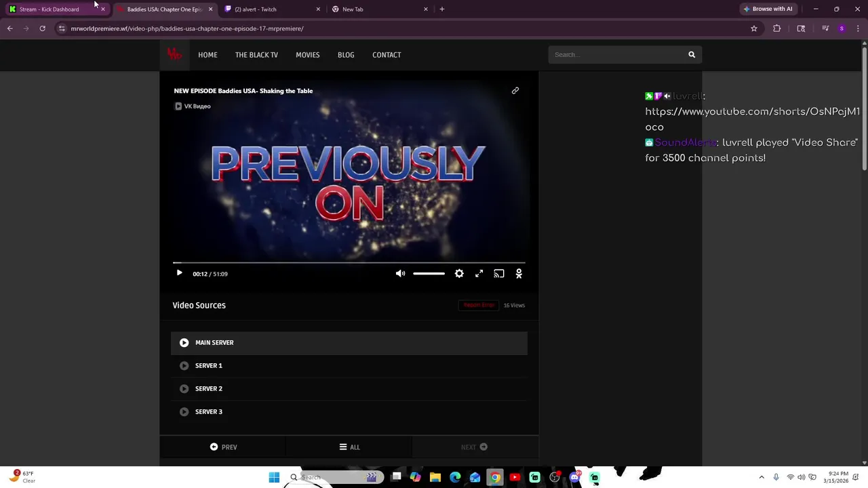Adjust the video volume slider
This screenshot has width=868, height=488.
(x=429, y=273)
